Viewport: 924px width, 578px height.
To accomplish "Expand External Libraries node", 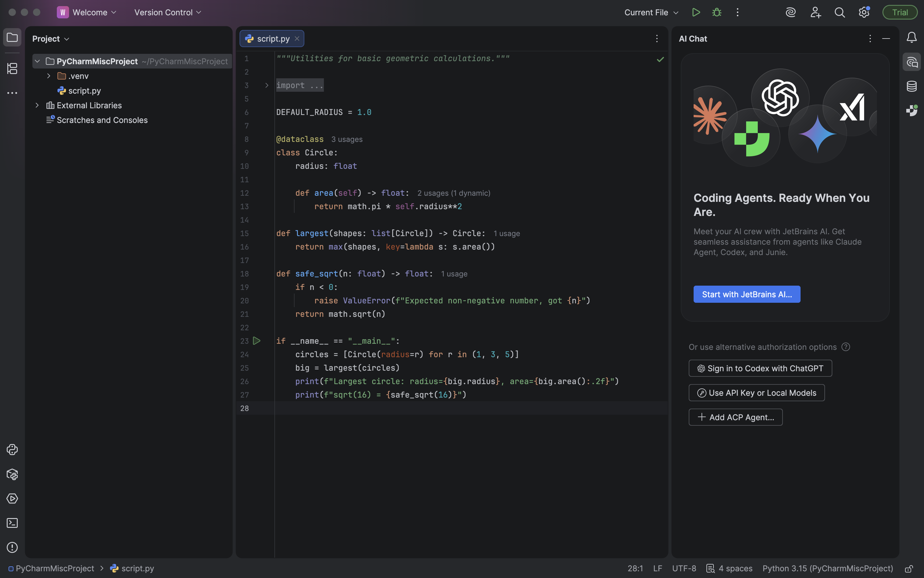I will [x=37, y=105].
